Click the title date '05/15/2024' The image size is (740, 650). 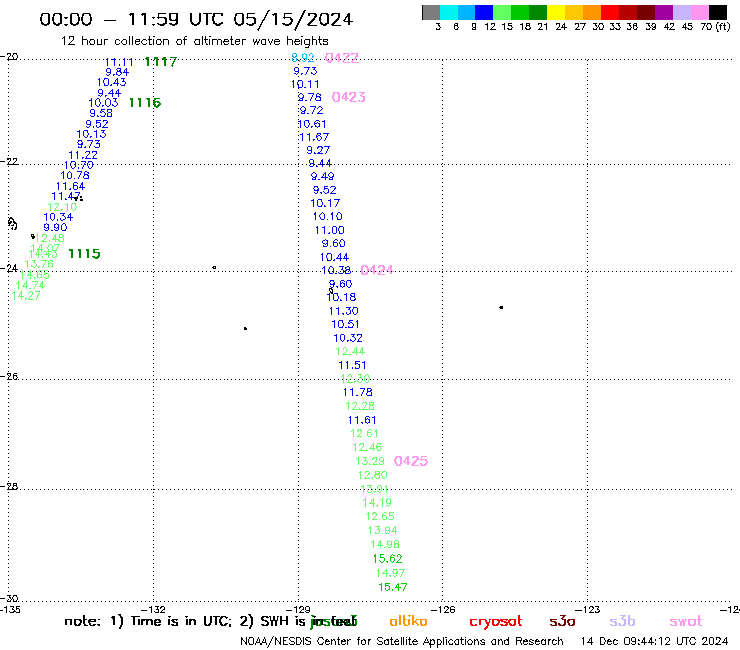pyautogui.click(x=293, y=19)
